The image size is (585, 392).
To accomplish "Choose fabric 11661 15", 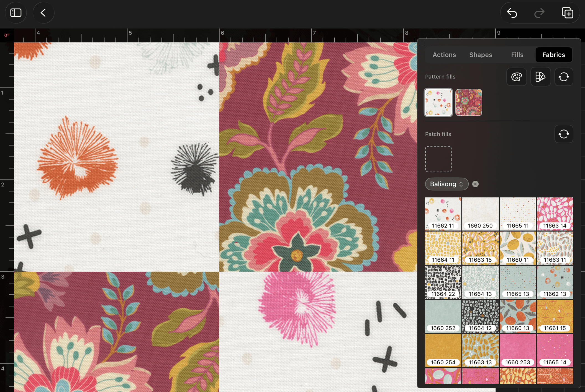I will tap(555, 316).
